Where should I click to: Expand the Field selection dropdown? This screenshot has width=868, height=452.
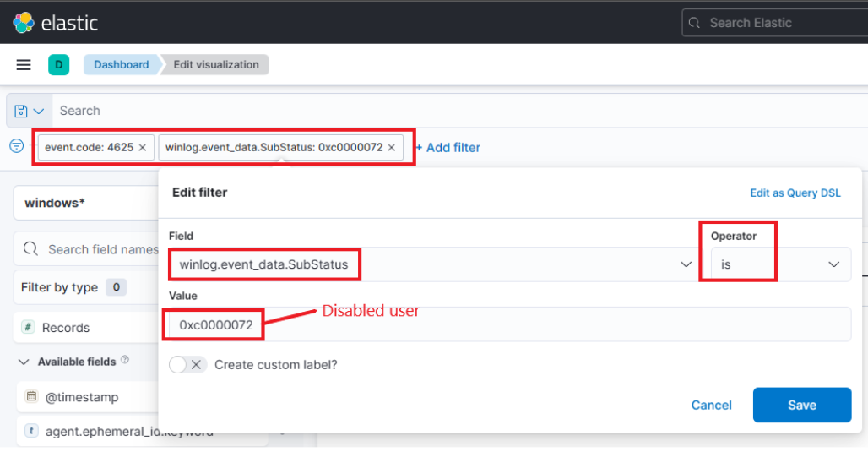pos(686,264)
